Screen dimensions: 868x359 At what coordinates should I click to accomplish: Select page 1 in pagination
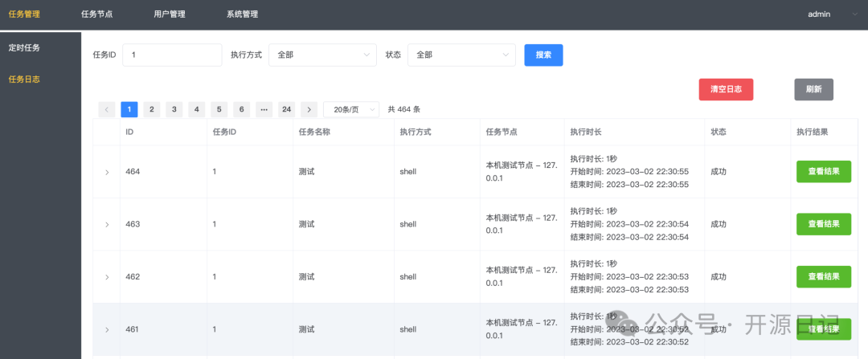pos(129,109)
